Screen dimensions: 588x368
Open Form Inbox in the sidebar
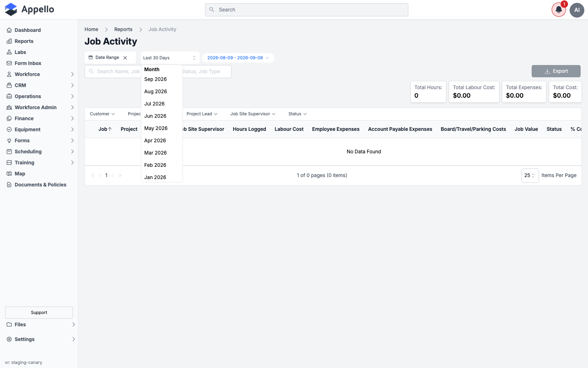(28, 63)
